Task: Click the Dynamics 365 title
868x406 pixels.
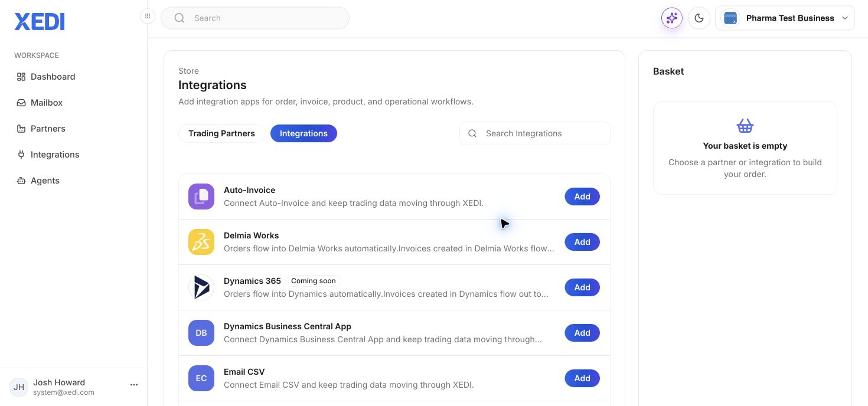Action: [252, 281]
